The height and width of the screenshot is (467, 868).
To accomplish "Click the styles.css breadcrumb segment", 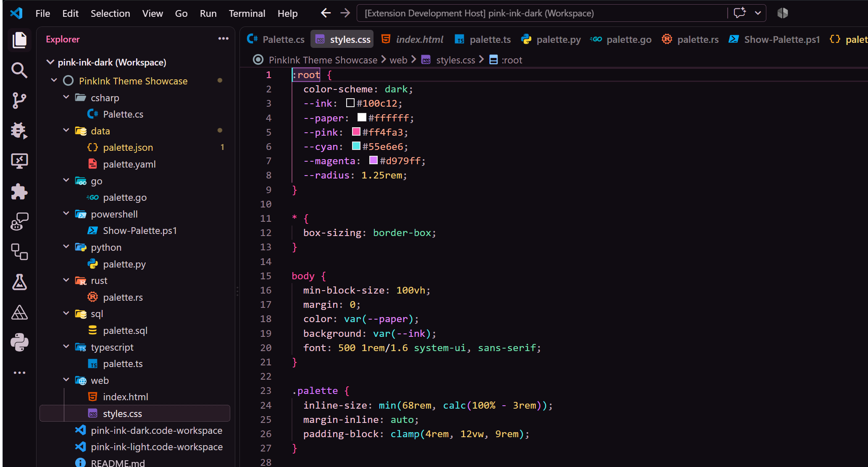I will [x=455, y=60].
